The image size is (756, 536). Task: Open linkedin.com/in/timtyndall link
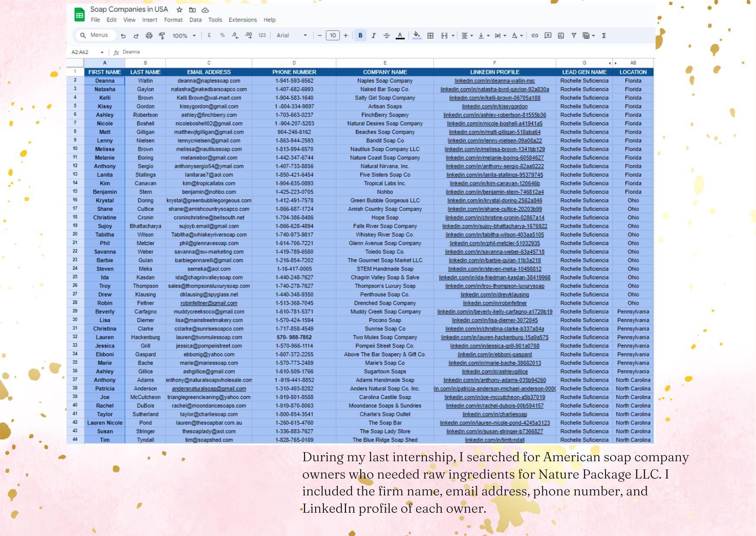(494, 440)
